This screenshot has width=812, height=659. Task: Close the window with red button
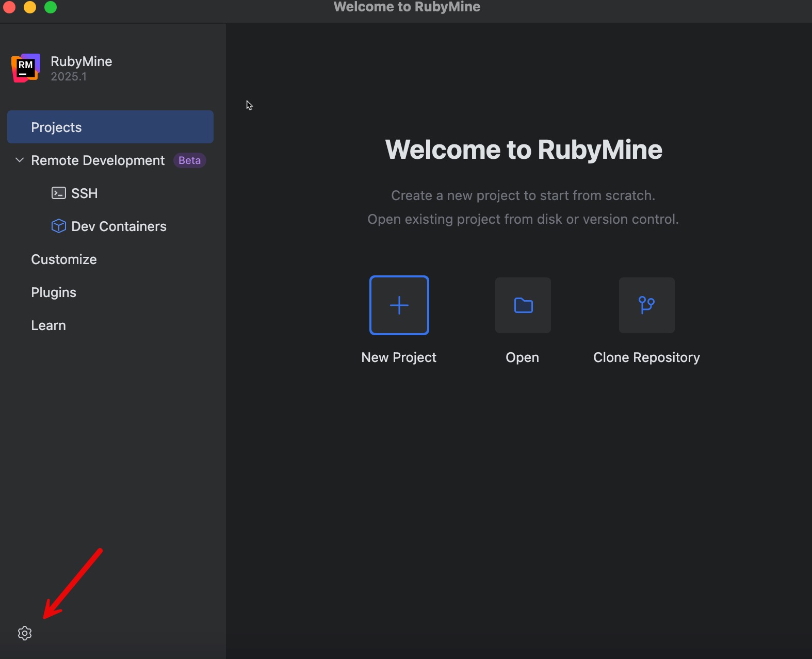tap(9, 7)
